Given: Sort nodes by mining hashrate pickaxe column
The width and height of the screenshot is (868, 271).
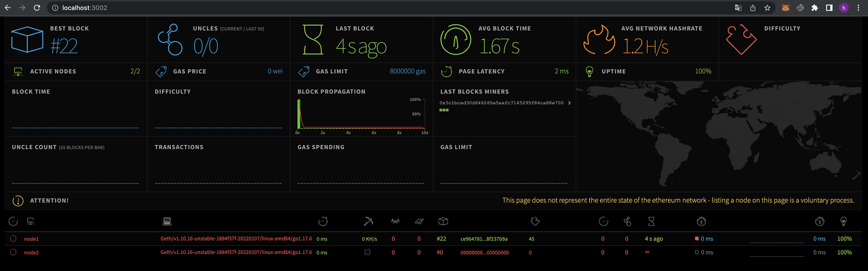Looking at the screenshot, I should pos(368,222).
